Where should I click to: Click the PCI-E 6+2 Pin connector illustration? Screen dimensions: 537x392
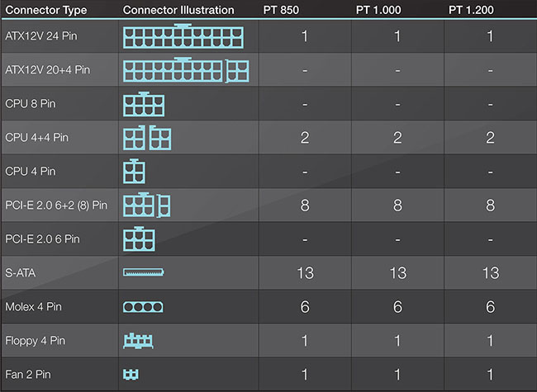[147, 205]
